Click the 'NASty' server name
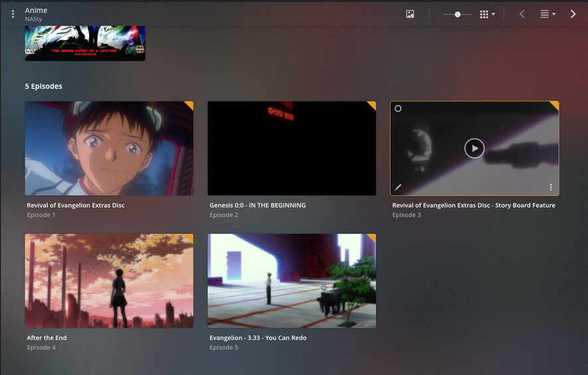The image size is (588, 375). click(33, 19)
